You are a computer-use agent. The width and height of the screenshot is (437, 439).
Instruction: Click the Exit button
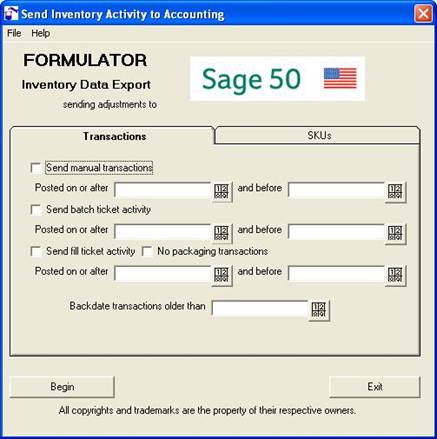375,387
